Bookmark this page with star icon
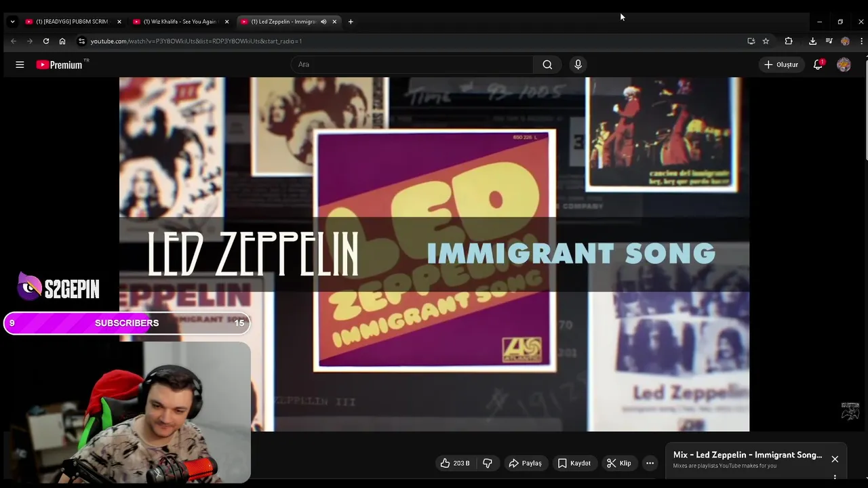 [x=766, y=41]
